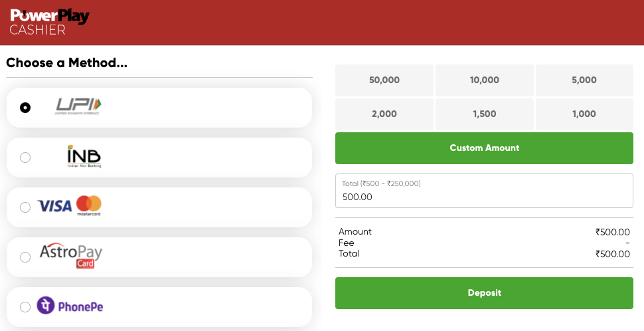644x331 pixels.
Task: Click the PowerPlay Cashier logo
Action: [x=49, y=23]
